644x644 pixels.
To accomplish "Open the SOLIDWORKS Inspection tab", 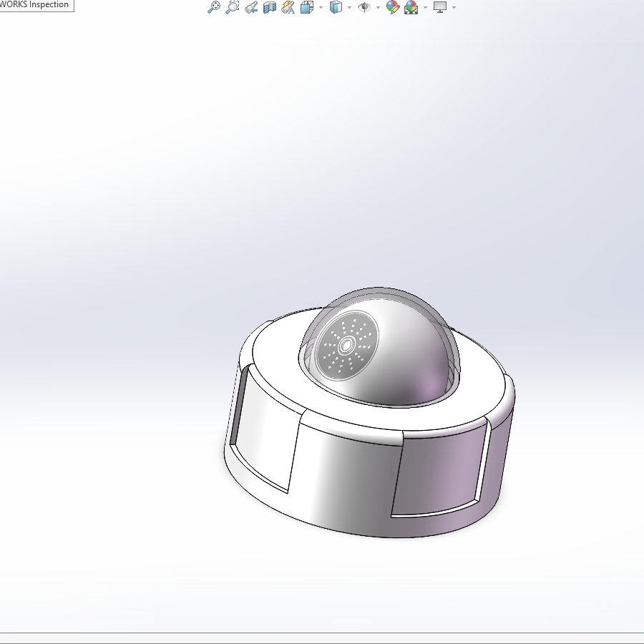I will coord(34,4).
